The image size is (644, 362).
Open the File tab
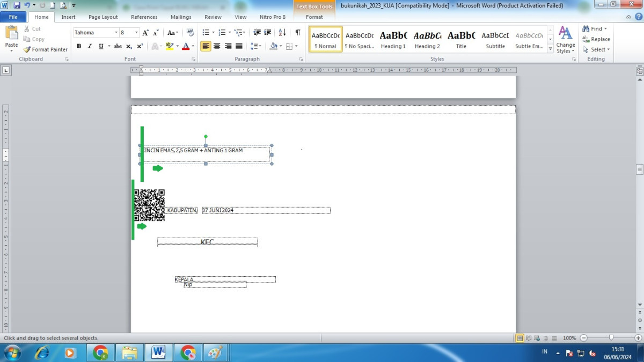(x=13, y=17)
